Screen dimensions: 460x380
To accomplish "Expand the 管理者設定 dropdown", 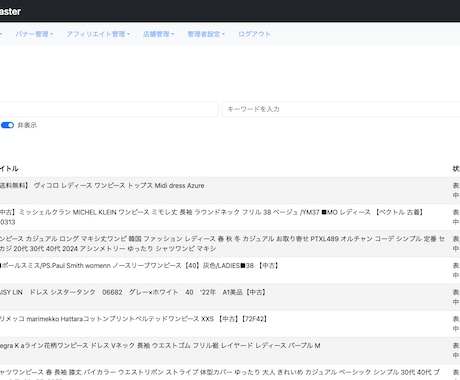I will pos(206,34).
